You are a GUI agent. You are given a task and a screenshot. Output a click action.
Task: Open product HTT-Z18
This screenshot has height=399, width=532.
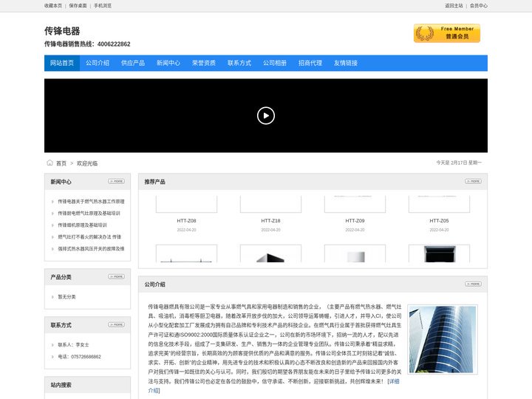click(x=270, y=220)
